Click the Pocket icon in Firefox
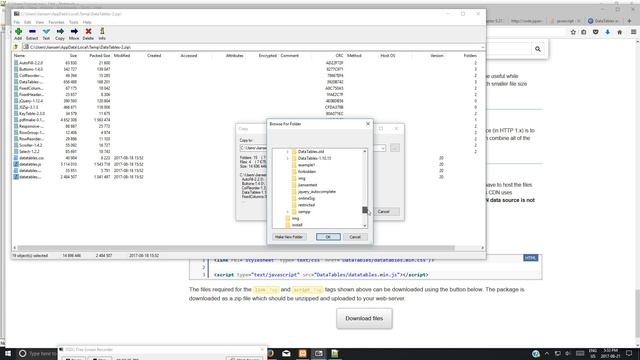Screen dimensions: 640x360 [596, 32]
